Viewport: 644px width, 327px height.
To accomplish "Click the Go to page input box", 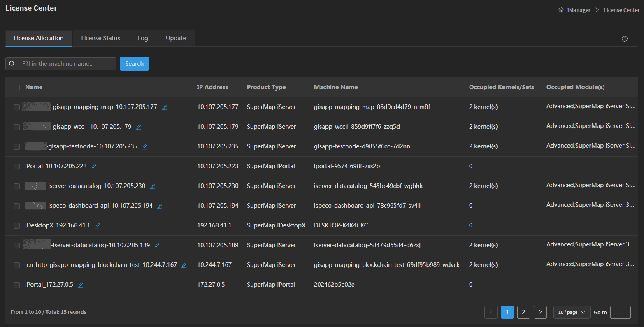I will [x=620, y=312].
